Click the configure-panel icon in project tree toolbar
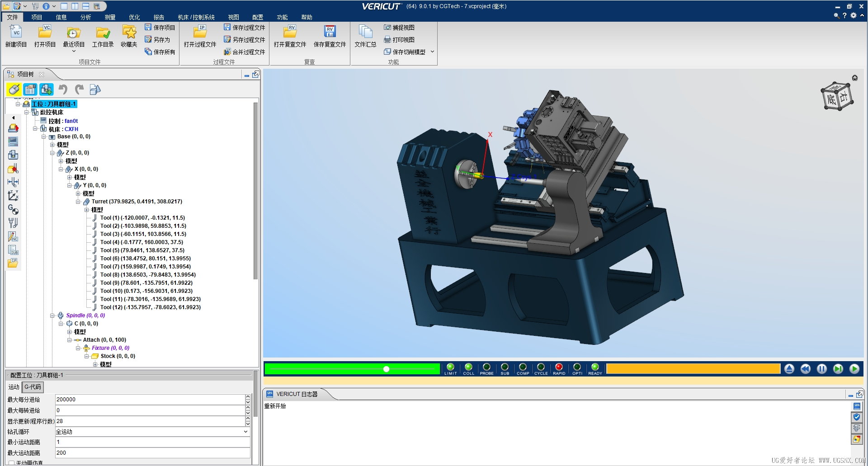 pos(30,89)
